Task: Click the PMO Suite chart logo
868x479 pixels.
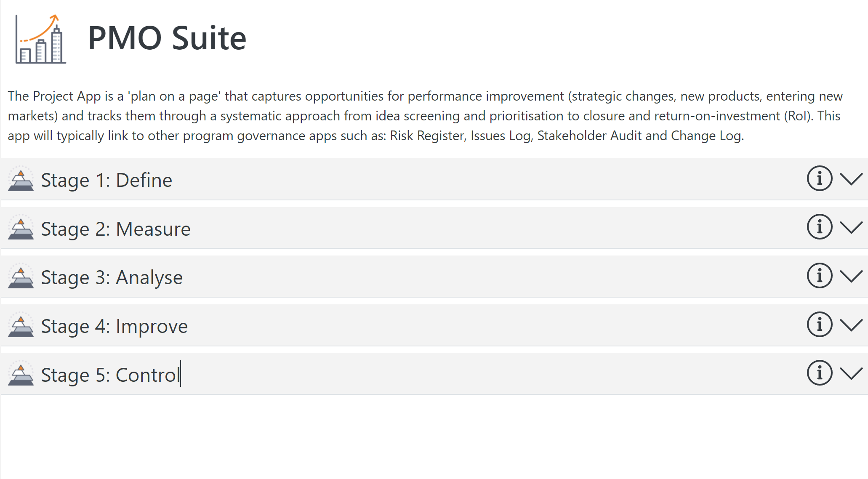Action: 40,39
